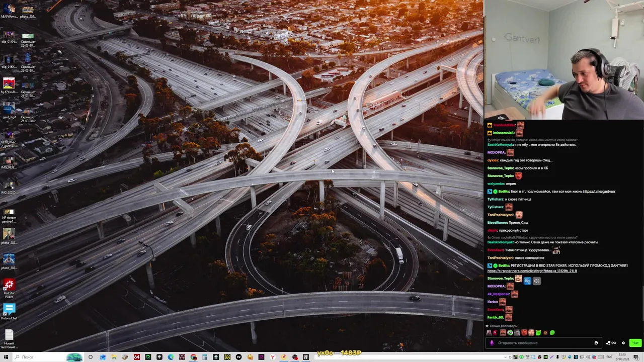Open the new text document desktop file
Screen dimensions: 644x362
click(9, 339)
